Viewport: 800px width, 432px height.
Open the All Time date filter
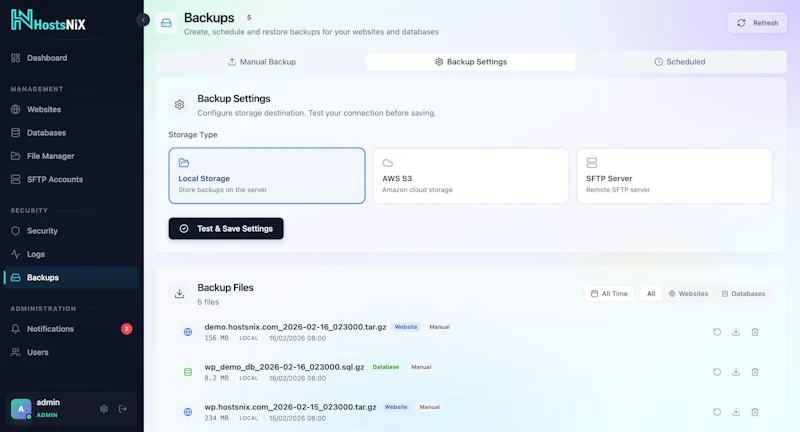coord(609,294)
